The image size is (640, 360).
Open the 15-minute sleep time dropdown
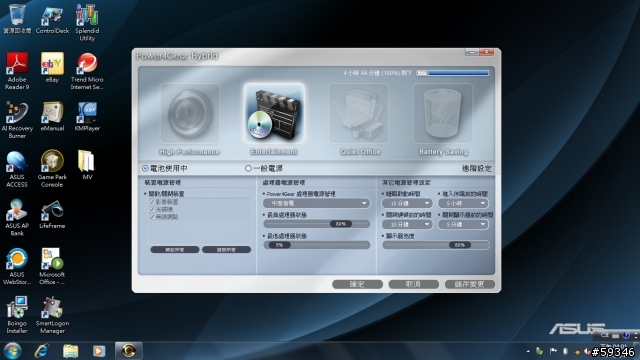407,203
